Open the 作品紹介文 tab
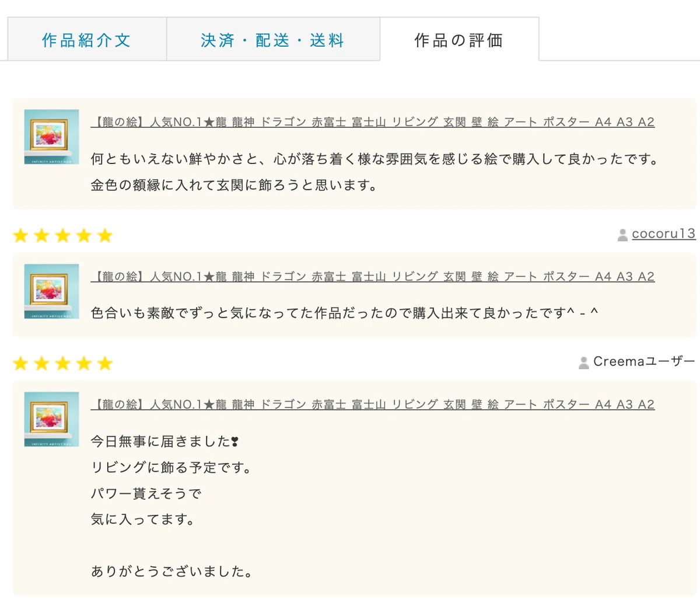700x606 pixels. coord(87,39)
